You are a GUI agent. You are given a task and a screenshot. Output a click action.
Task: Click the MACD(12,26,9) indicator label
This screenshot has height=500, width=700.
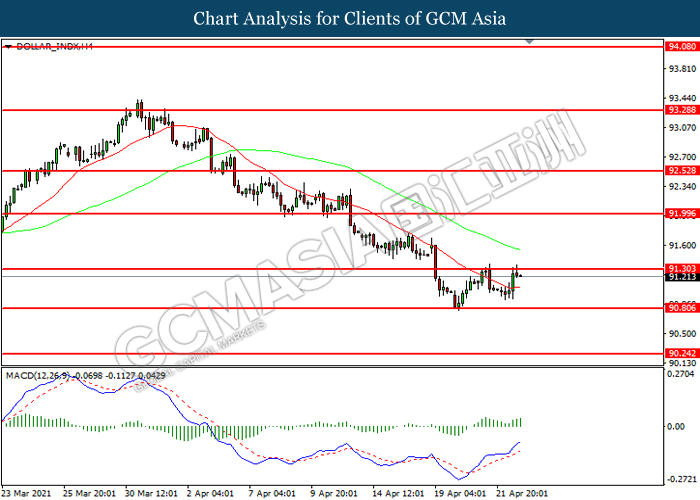(x=38, y=375)
